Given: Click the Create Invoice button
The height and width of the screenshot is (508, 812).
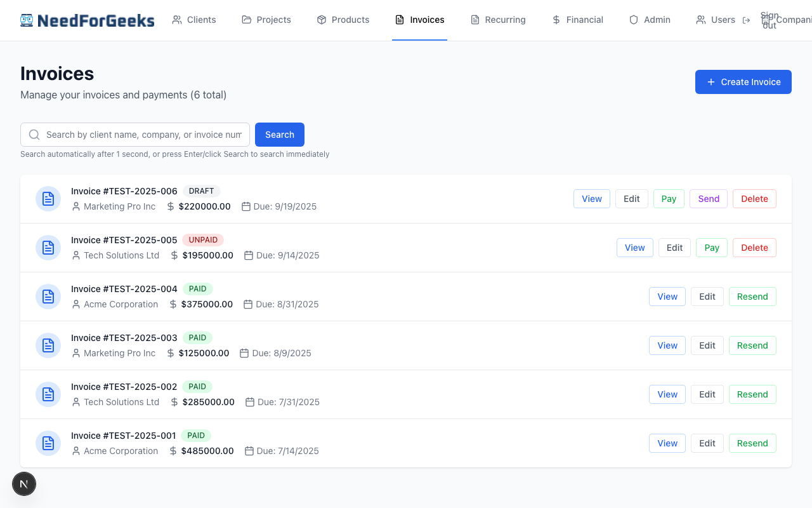Looking at the screenshot, I should (743, 82).
